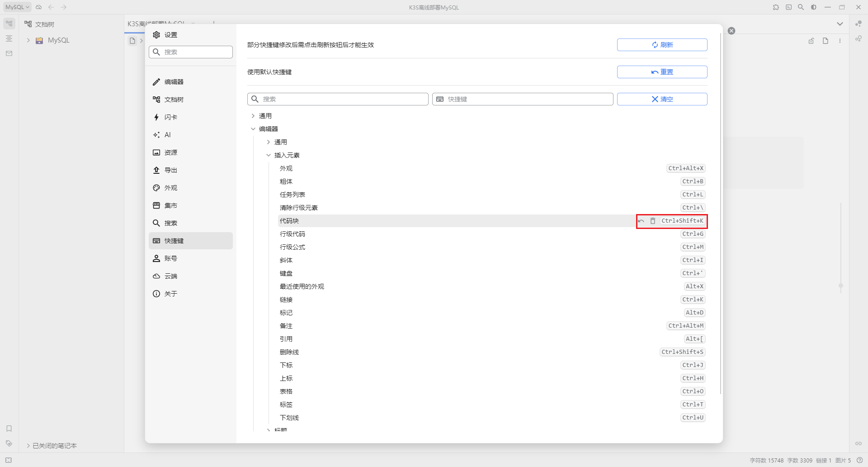Open the 集市 settings section
868x467 pixels.
(171, 205)
